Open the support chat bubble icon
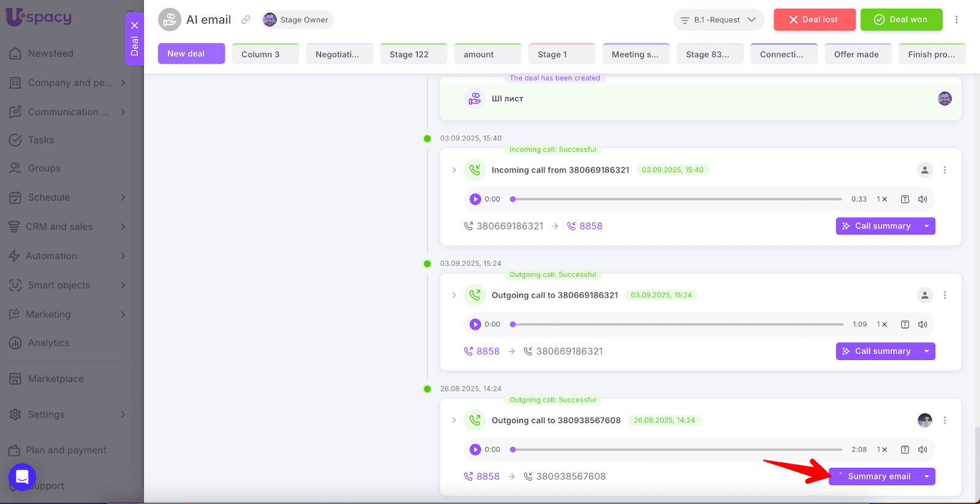This screenshot has width=980, height=504. coord(22,476)
